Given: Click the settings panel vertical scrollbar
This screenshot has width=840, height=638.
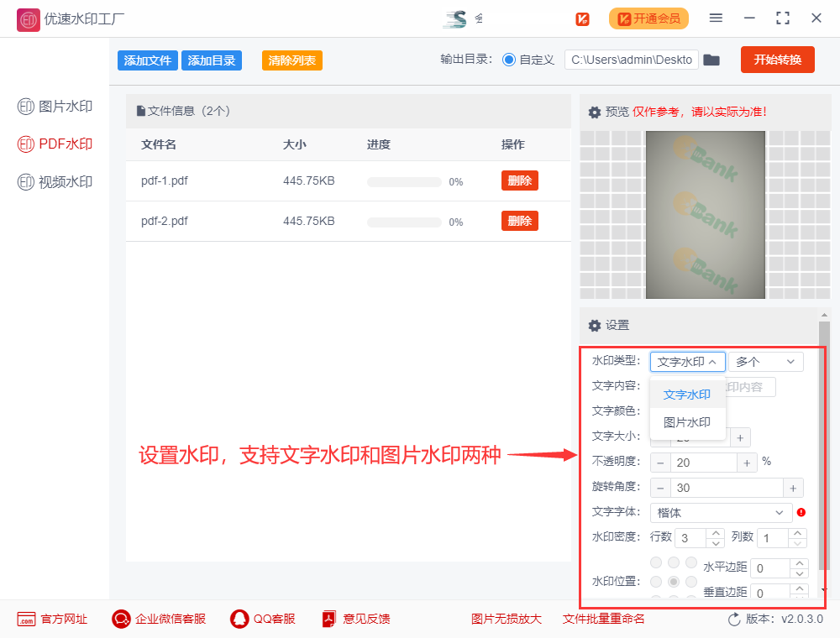Looking at the screenshot, I should pyautogui.click(x=824, y=444).
